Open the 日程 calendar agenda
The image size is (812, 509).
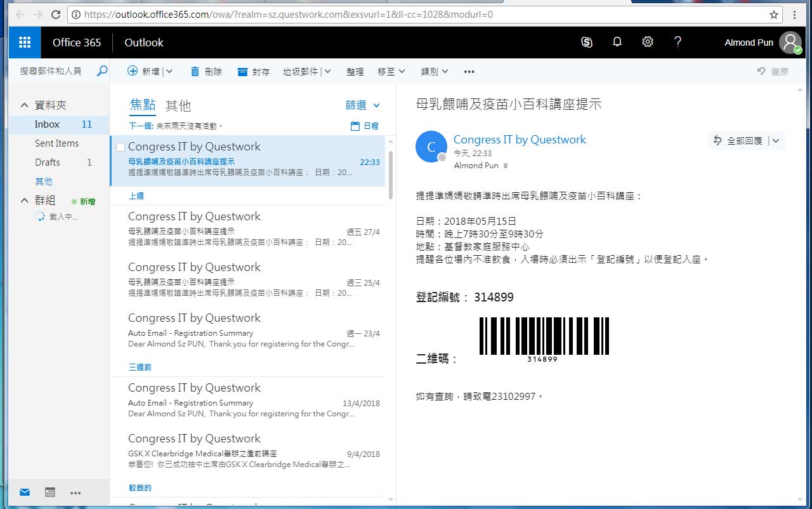point(365,126)
